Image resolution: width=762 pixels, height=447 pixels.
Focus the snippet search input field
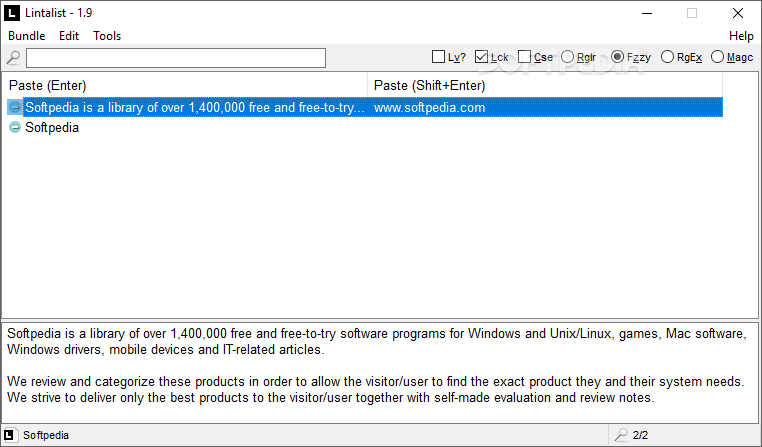(176, 58)
